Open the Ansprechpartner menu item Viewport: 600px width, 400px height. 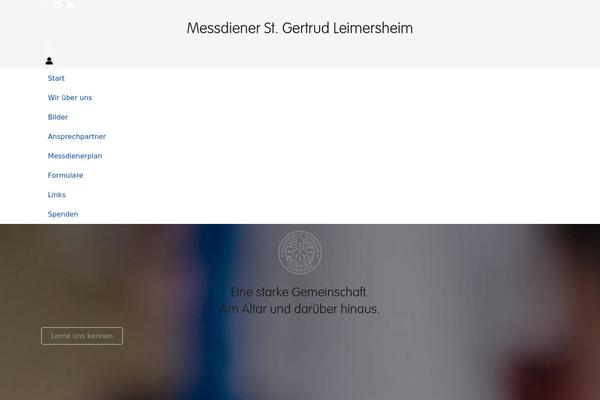(77, 137)
